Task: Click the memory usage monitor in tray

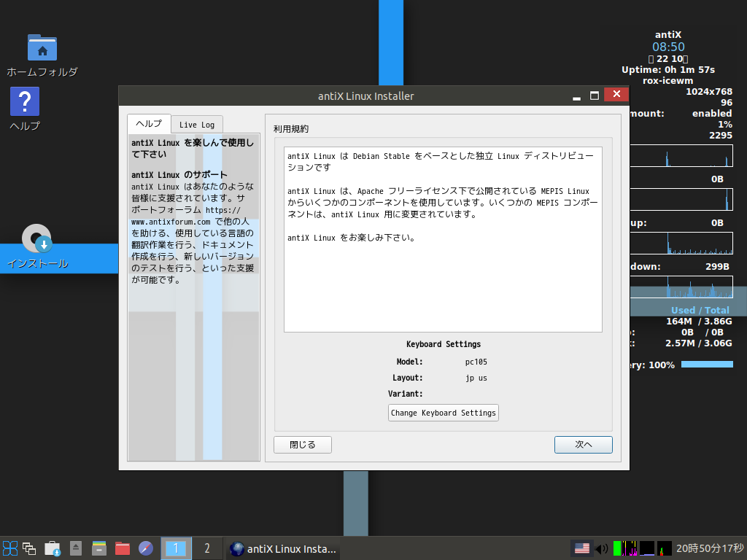Action: click(x=647, y=548)
